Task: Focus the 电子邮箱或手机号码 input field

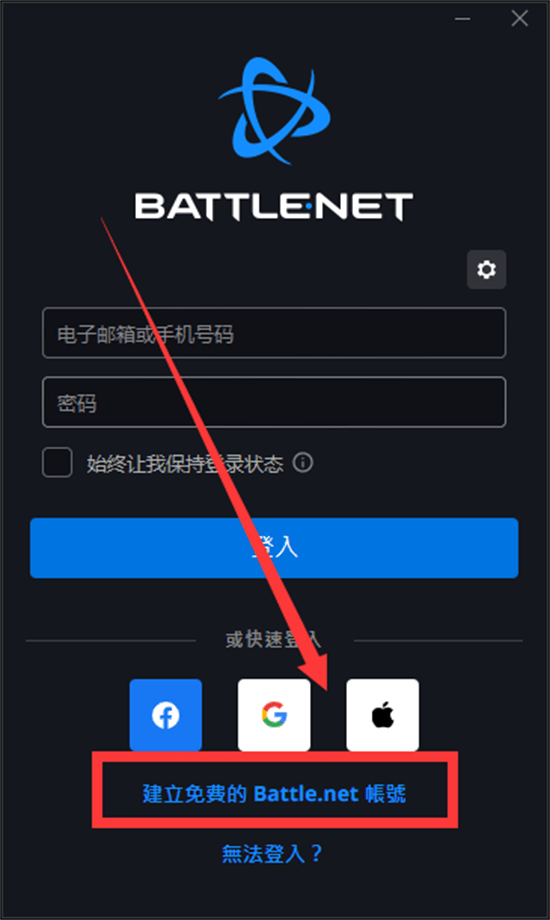Action: tap(274, 333)
